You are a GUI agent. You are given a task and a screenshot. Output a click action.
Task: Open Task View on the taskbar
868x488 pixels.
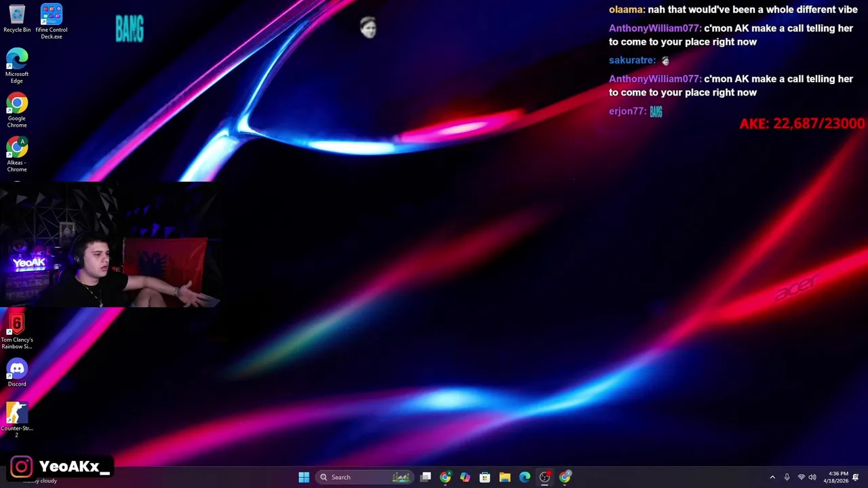pos(425,477)
